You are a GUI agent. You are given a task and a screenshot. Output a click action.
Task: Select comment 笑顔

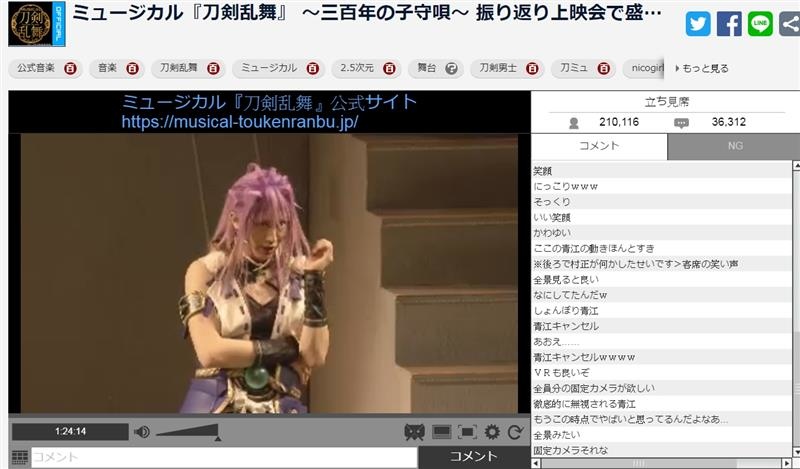[x=662, y=171]
